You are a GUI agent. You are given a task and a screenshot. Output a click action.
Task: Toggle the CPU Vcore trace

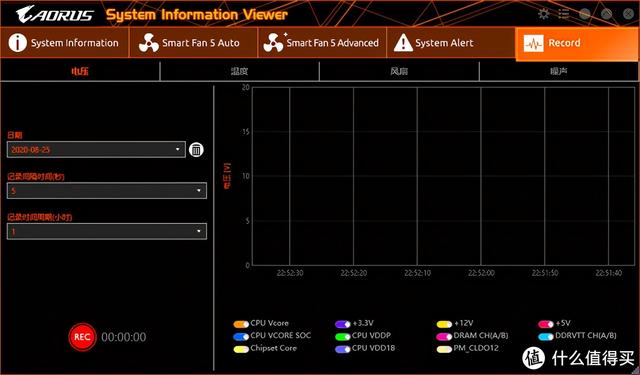point(241,324)
